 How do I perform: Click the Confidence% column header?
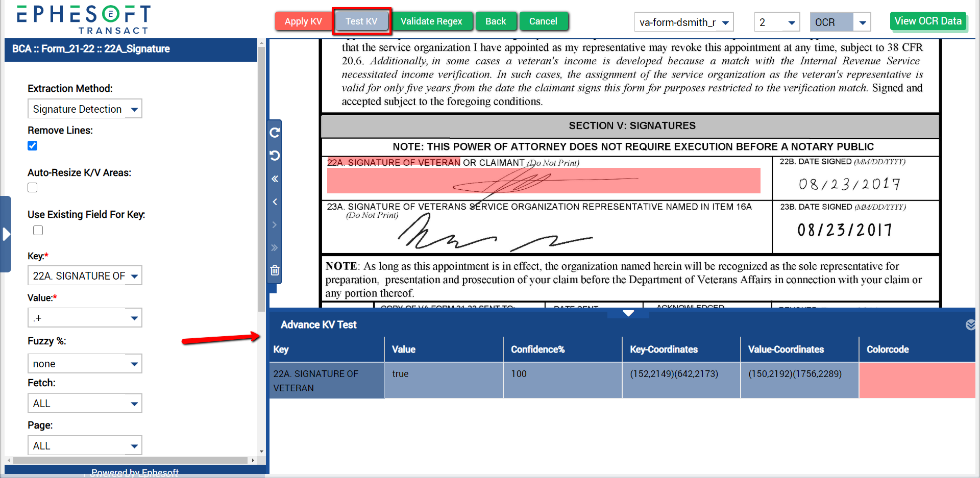point(562,349)
